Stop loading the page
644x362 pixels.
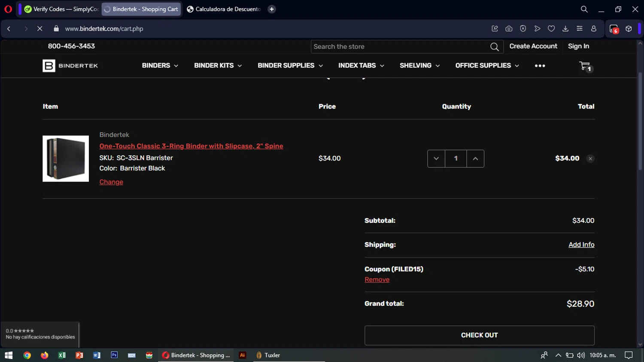[39, 29]
